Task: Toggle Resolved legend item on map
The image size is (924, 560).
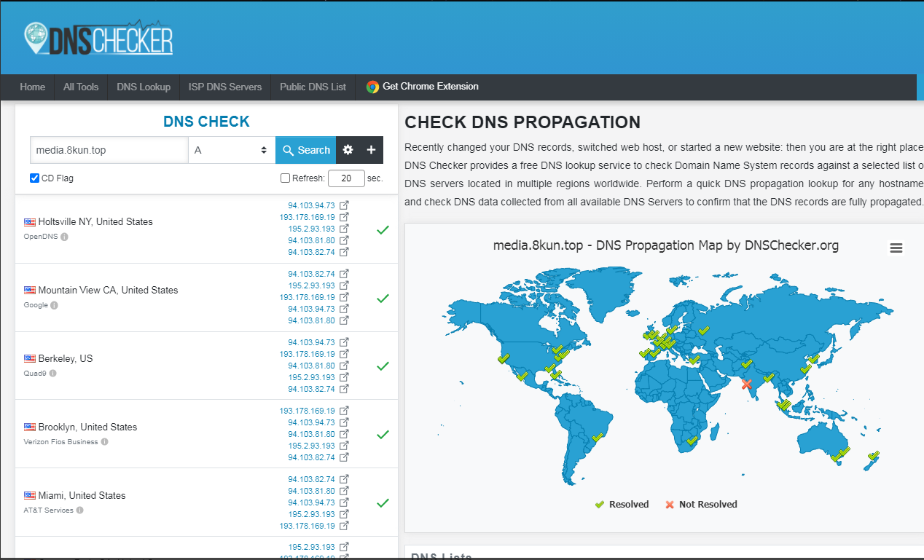Action: click(x=622, y=504)
